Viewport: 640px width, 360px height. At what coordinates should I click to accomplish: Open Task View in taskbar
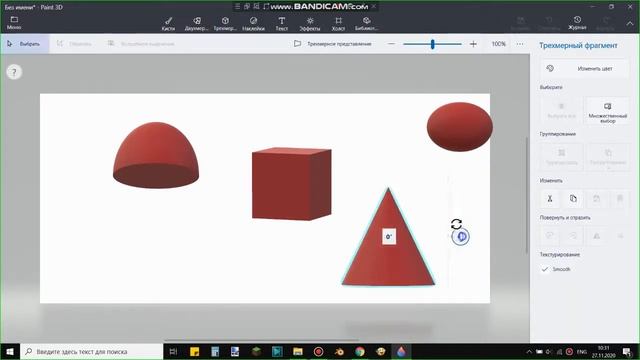coord(173,351)
